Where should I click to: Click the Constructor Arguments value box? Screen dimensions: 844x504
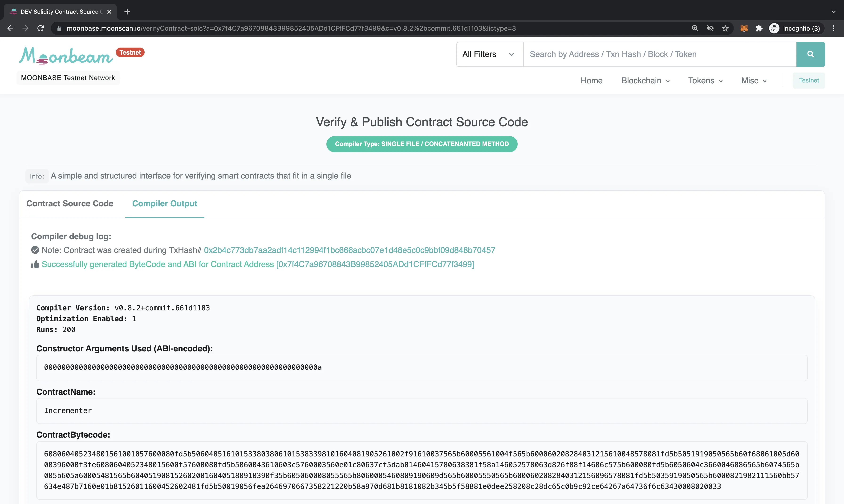click(x=422, y=367)
